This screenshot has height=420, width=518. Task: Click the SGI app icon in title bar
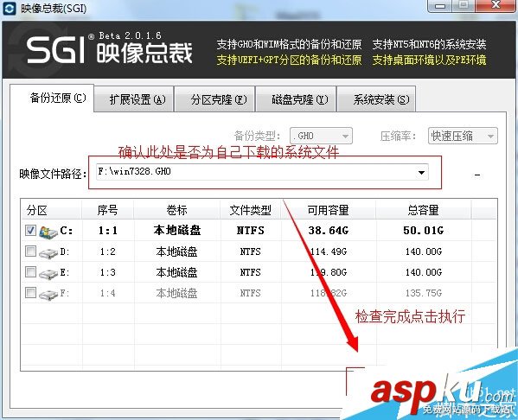[9, 9]
